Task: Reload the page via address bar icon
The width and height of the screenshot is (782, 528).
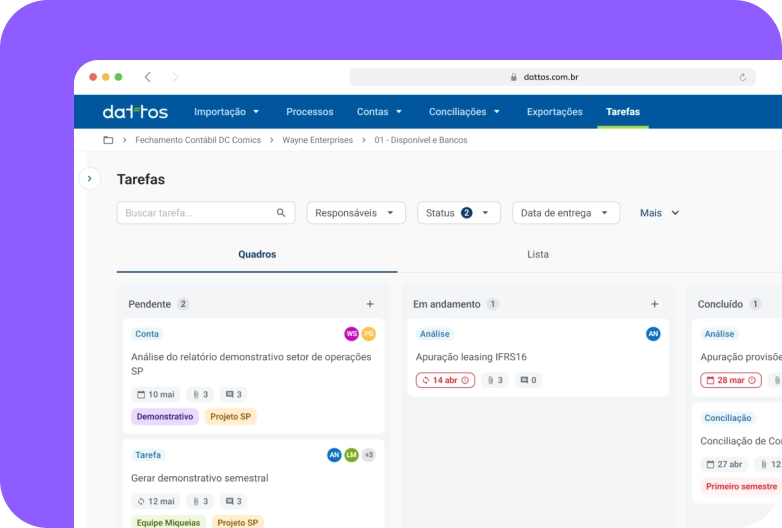Action: (x=743, y=77)
